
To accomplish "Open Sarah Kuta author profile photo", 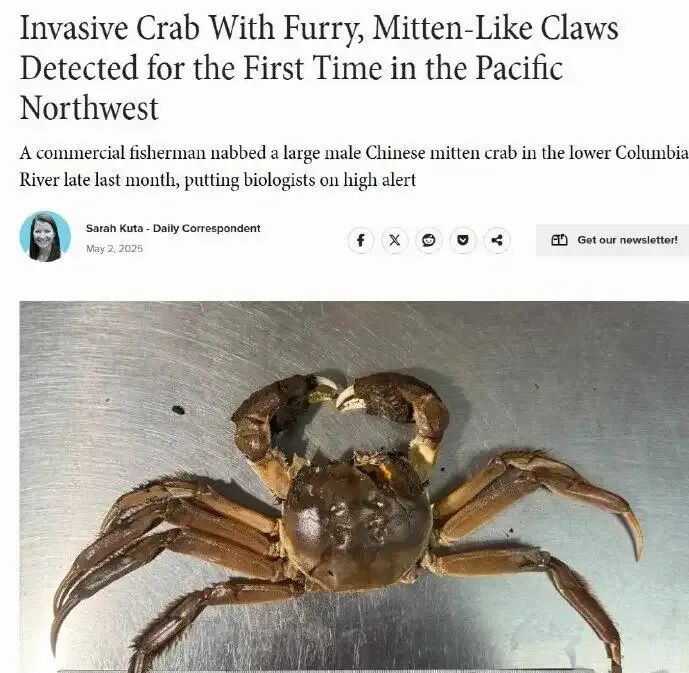I will 45,236.
